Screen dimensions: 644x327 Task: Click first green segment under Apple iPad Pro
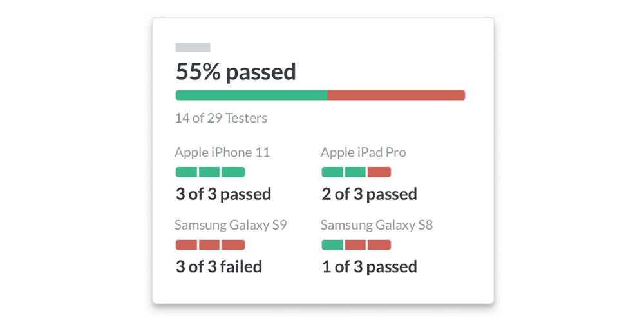click(332, 172)
